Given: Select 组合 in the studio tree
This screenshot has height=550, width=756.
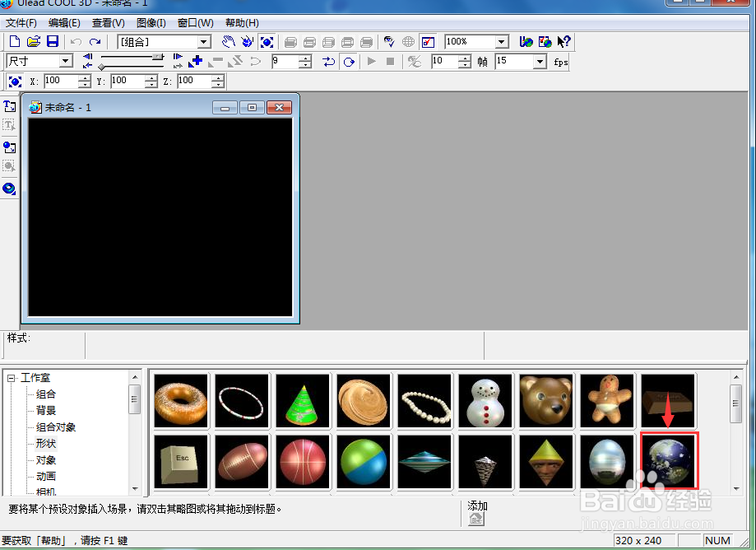Looking at the screenshot, I should click(x=46, y=394).
